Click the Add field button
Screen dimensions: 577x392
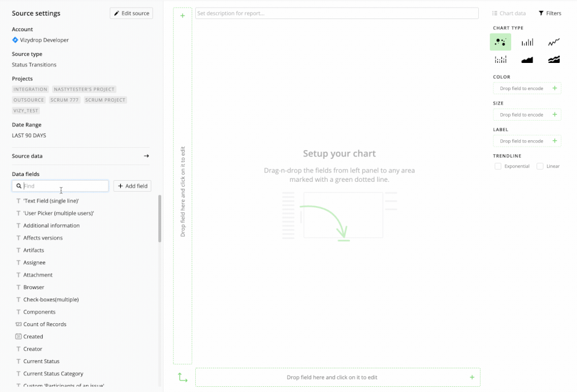pyautogui.click(x=132, y=185)
